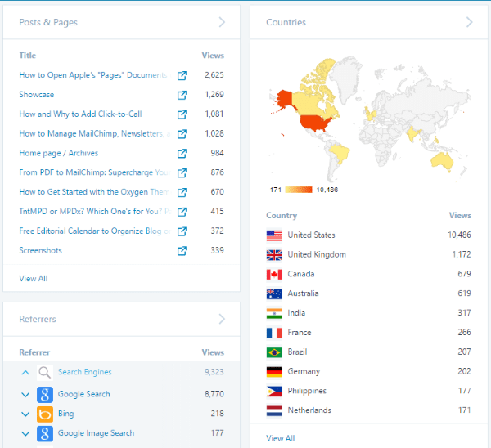This screenshot has width=491, height=448.
Task: Click the United States flag icon
Action: point(274,235)
